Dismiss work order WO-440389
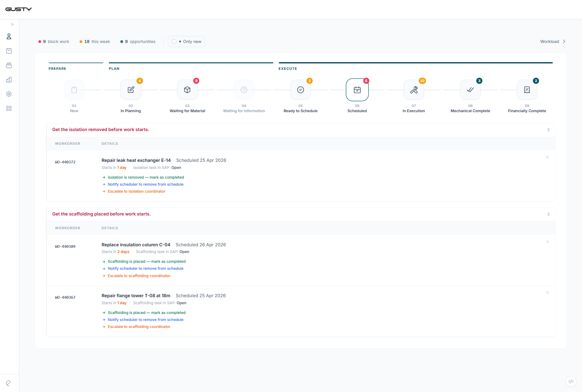The image size is (582, 392). click(548, 242)
